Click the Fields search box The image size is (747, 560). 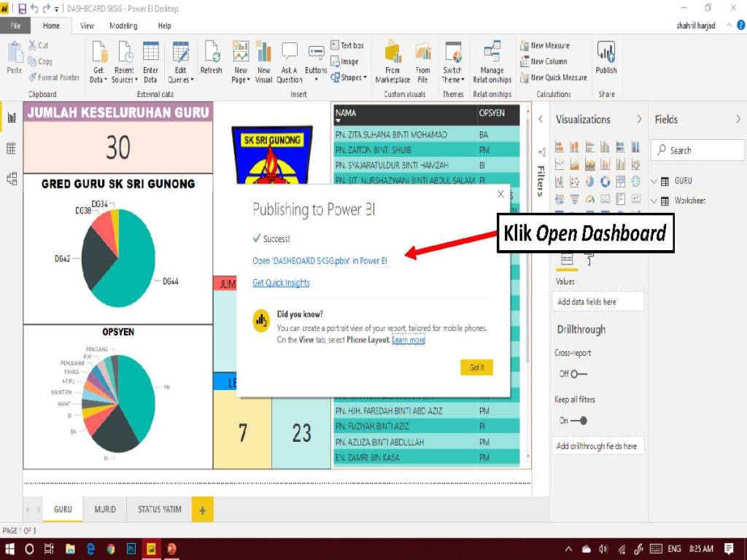tap(700, 150)
